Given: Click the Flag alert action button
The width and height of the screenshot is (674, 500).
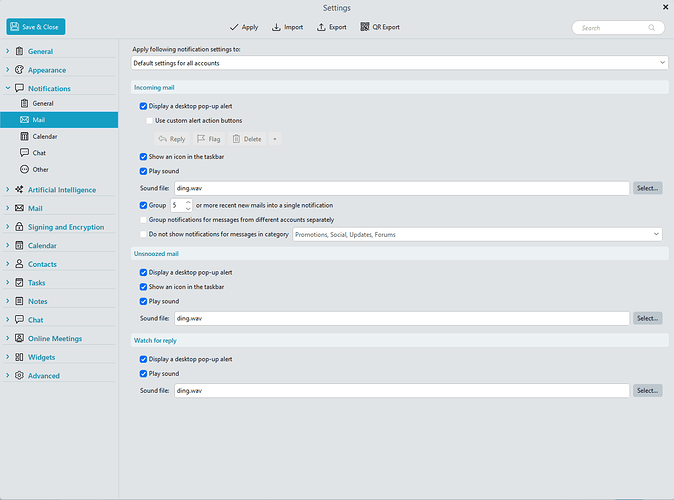Looking at the screenshot, I should (x=209, y=139).
